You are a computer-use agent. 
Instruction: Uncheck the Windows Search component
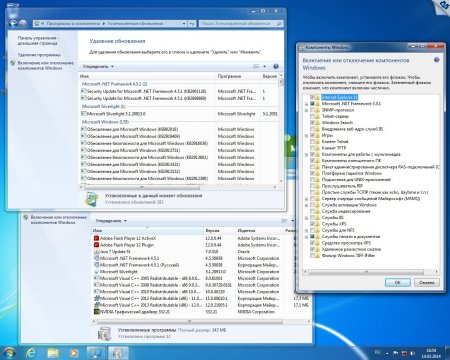tap(313, 123)
